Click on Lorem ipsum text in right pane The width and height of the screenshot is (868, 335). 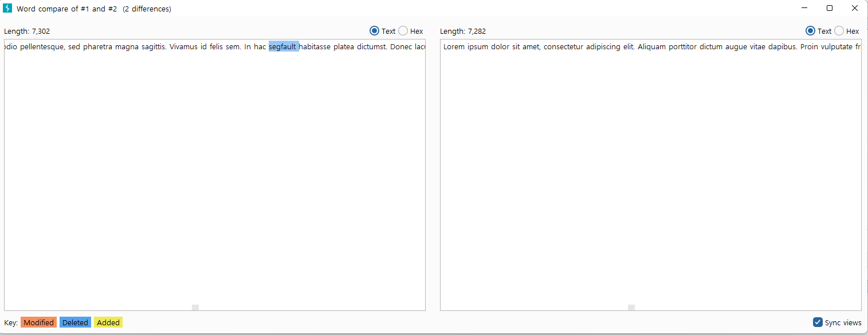pos(465,47)
